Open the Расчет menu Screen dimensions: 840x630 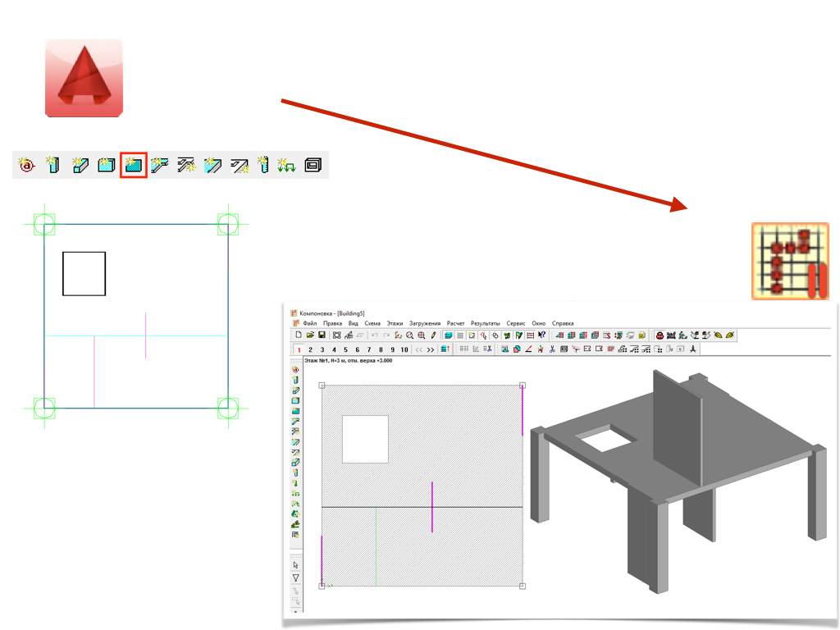coord(455,323)
